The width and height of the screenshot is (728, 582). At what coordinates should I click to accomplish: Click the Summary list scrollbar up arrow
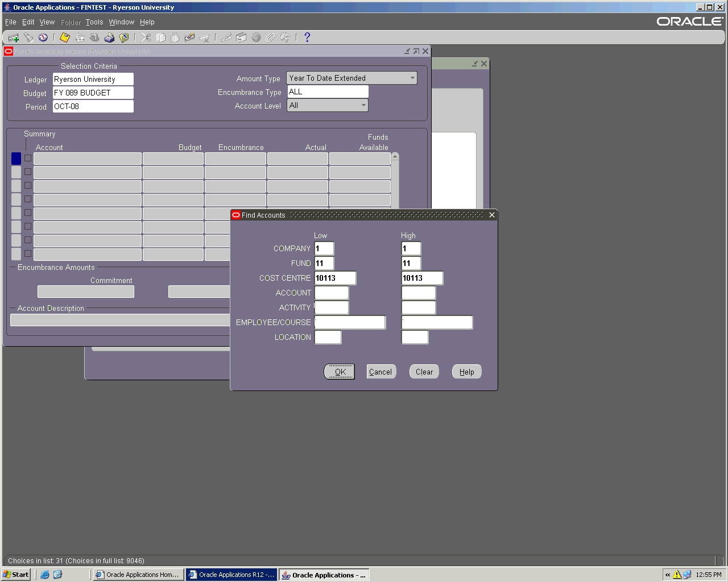(395, 156)
